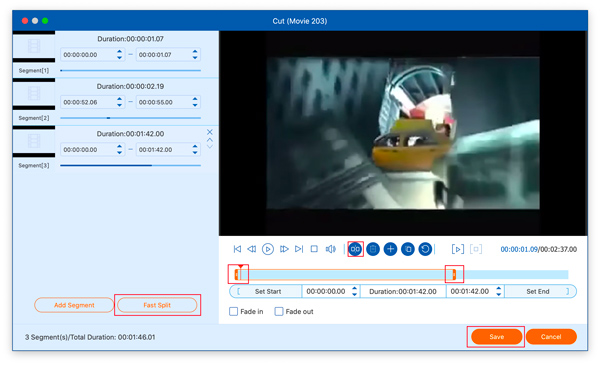600x365 pixels.
Task: Click the greyed-out bracketed square stop icon
Action: 476,249
